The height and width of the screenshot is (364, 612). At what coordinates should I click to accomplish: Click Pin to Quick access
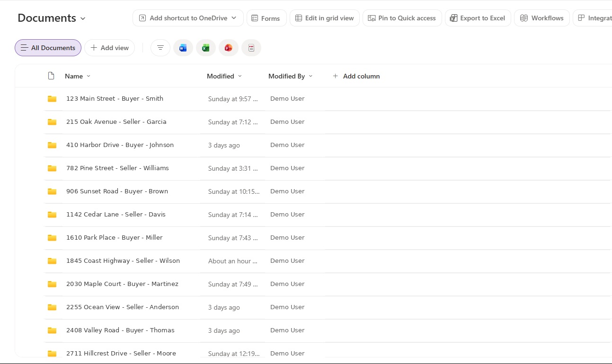click(402, 18)
